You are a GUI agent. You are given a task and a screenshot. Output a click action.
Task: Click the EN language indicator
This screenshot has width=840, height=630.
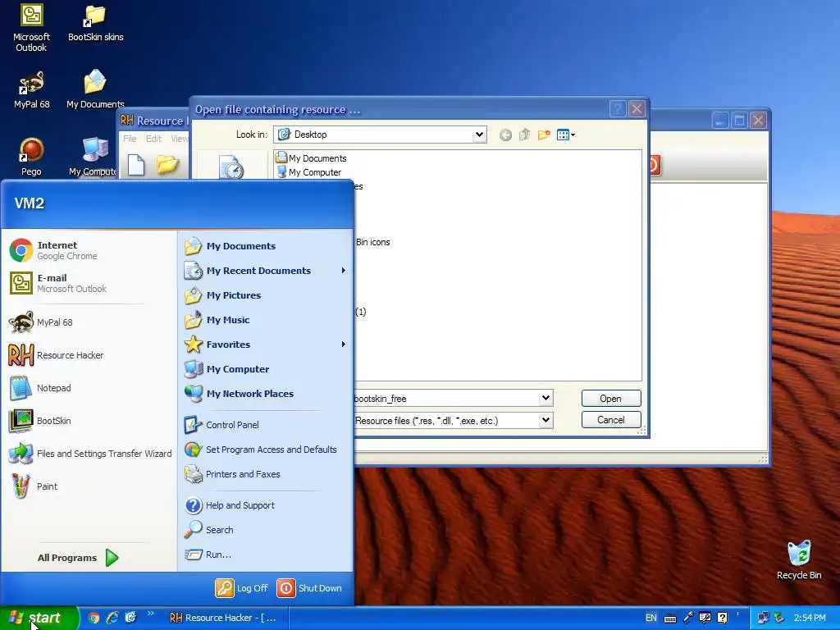[651, 618]
